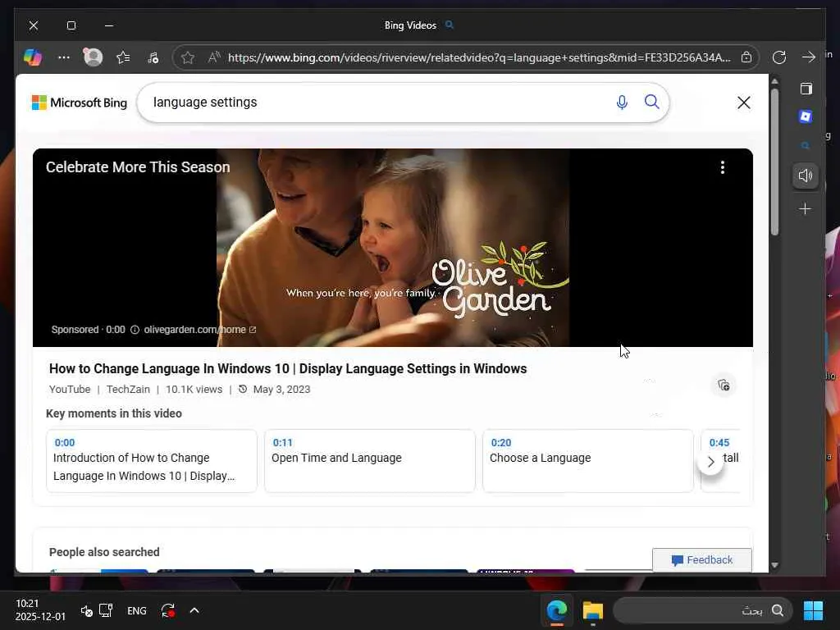Switch the ENG input language indicator
840x630 pixels.
tap(137, 610)
